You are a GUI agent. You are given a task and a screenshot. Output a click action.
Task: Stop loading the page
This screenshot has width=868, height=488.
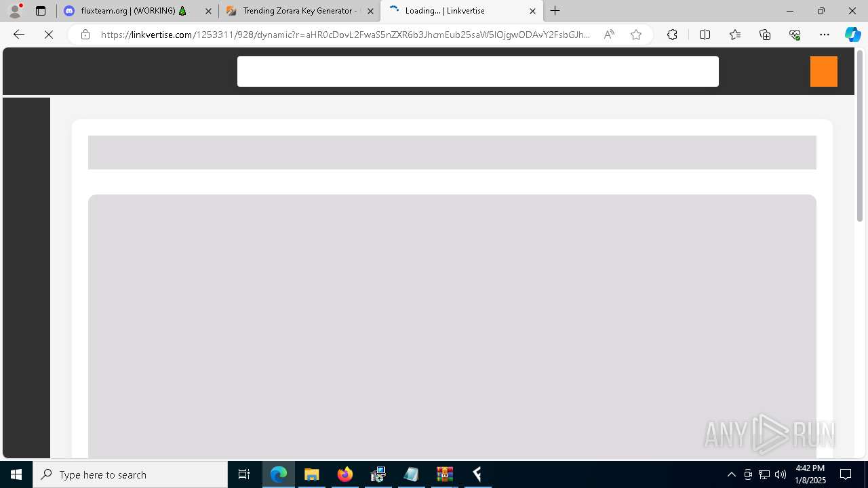(x=49, y=35)
